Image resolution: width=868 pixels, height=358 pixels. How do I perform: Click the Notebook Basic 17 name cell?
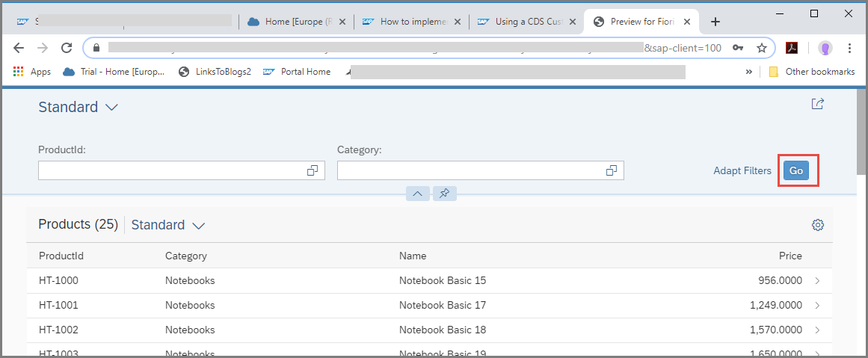pos(443,305)
